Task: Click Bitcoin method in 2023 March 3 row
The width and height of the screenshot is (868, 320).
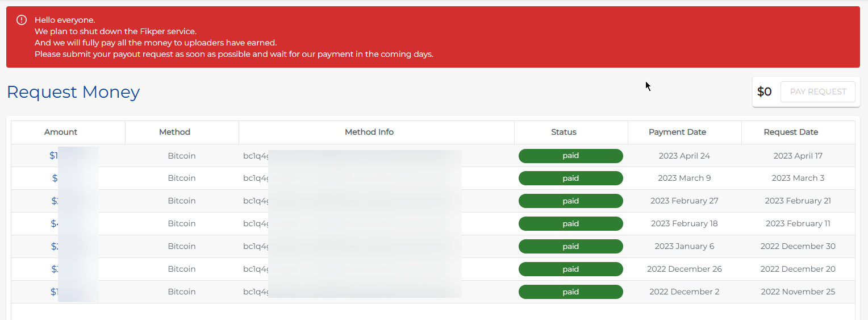Action: tap(181, 178)
